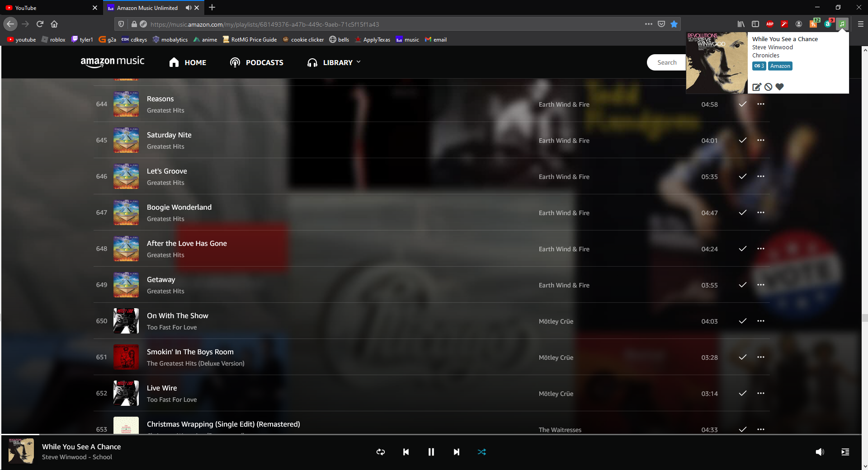The width and height of the screenshot is (868, 470).
Task: Open more options for Boogie Wonderland
Action: tap(761, 212)
